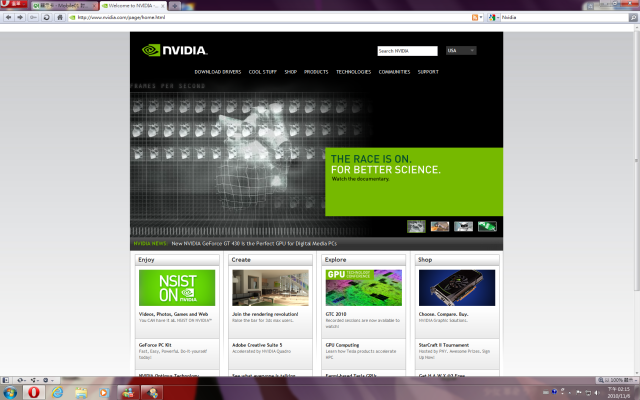Viewport: 640px width, 400px height.
Task: Select the fourth green banner thumbnail
Action: pyautogui.click(x=487, y=227)
